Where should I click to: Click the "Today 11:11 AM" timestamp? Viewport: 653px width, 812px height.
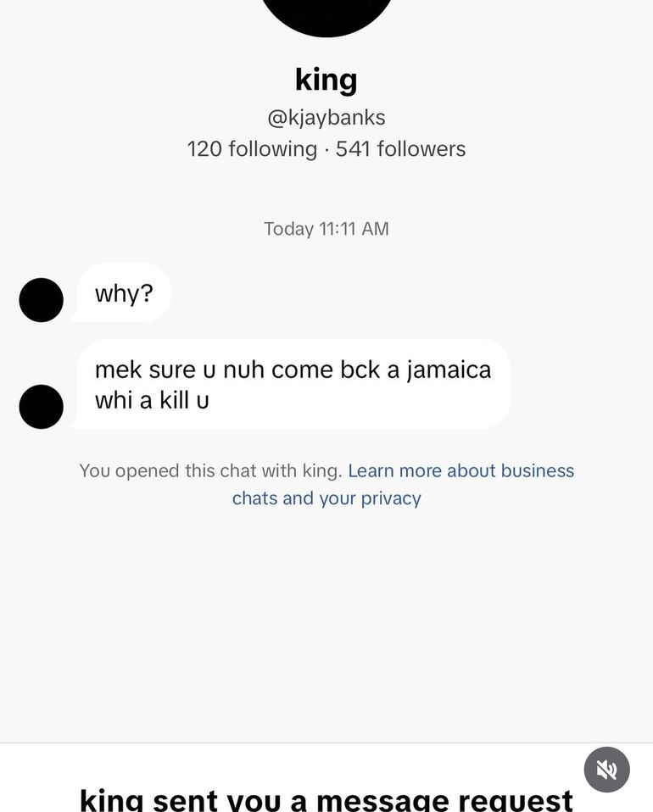pyautogui.click(x=326, y=229)
